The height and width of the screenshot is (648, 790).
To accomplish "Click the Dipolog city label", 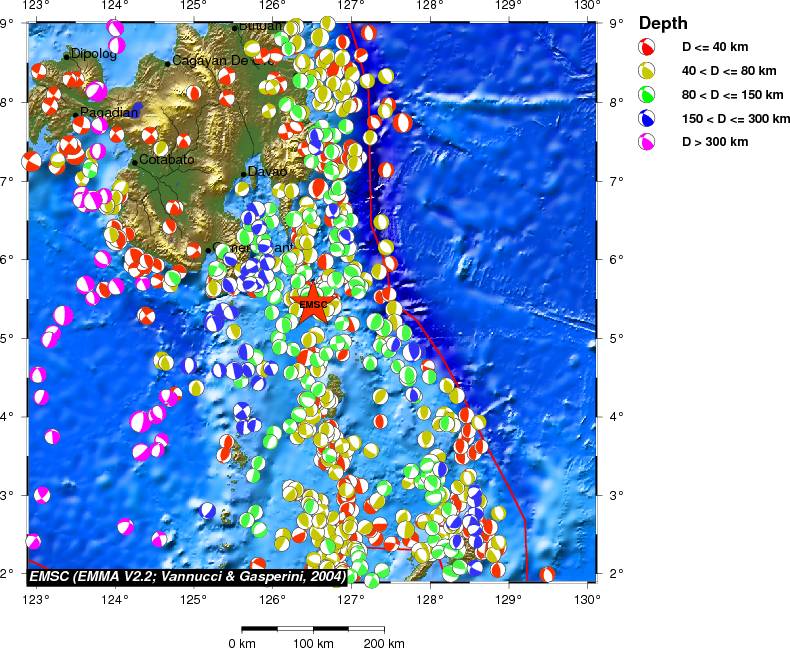I will [x=93, y=55].
